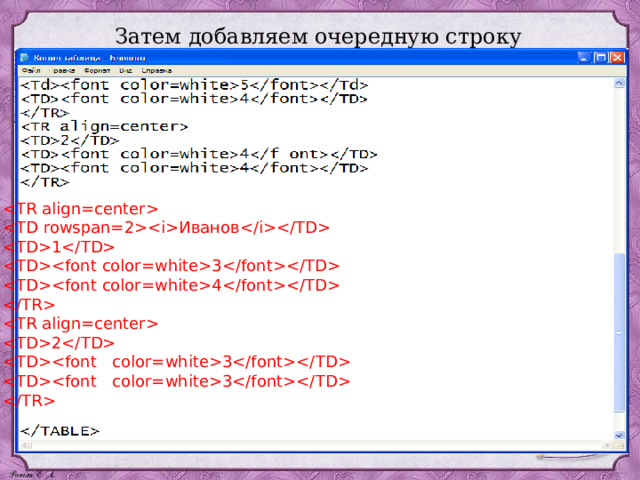This screenshot has width=640, height=480.
Task: Open the Правка menu
Action: tap(62, 71)
